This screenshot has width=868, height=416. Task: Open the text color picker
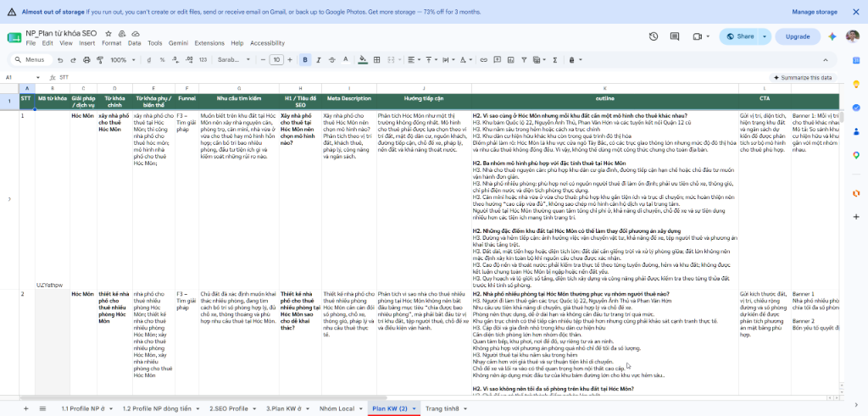pyautogui.click(x=346, y=60)
